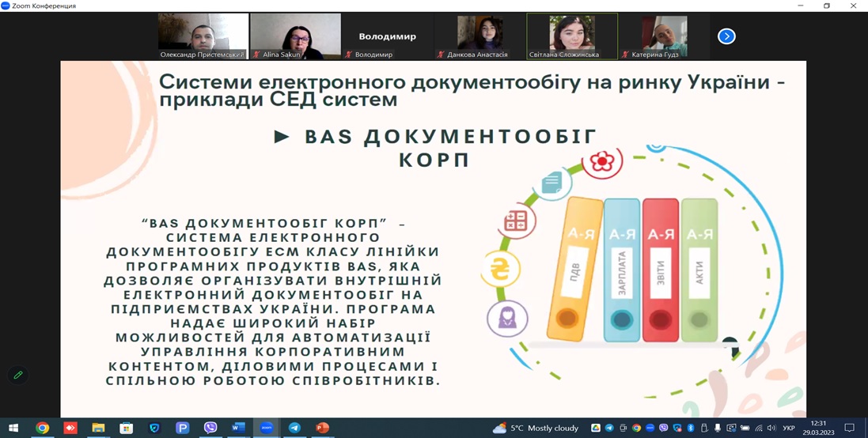Open the 5°C Mostly cloudy weather widget

[x=536, y=428]
